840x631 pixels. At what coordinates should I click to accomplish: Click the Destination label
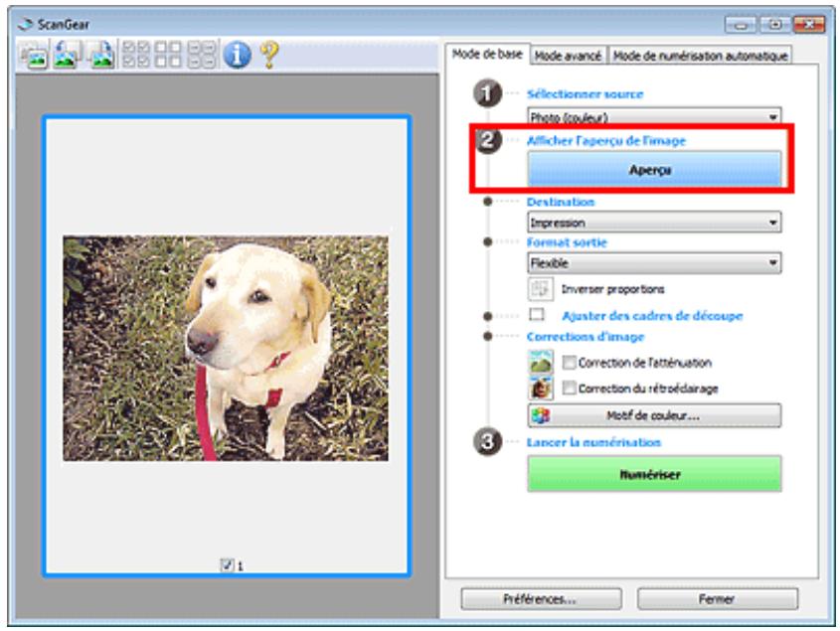[x=561, y=202]
